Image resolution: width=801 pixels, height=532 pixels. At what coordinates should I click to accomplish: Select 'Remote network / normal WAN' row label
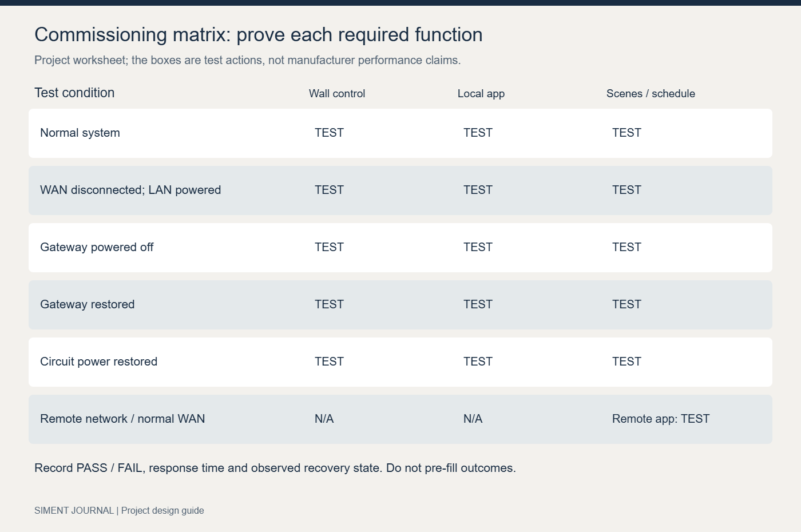tap(122, 419)
